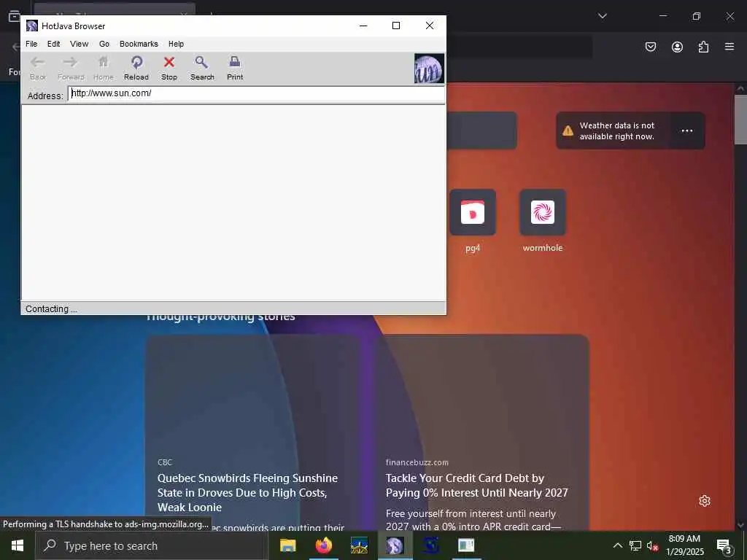Click the HotJava animated globe logo
This screenshot has height=560, width=747.
[x=429, y=69]
